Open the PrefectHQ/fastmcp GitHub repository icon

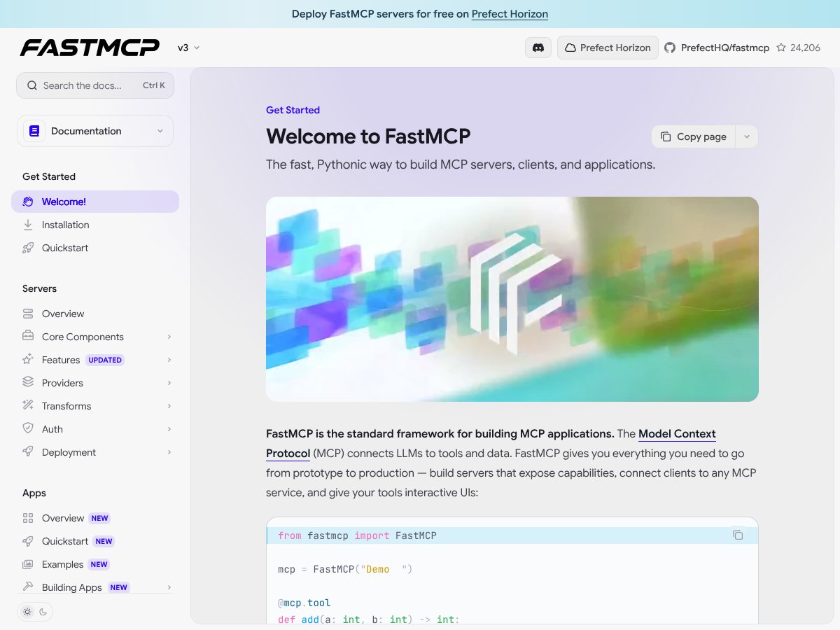[670, 48]
